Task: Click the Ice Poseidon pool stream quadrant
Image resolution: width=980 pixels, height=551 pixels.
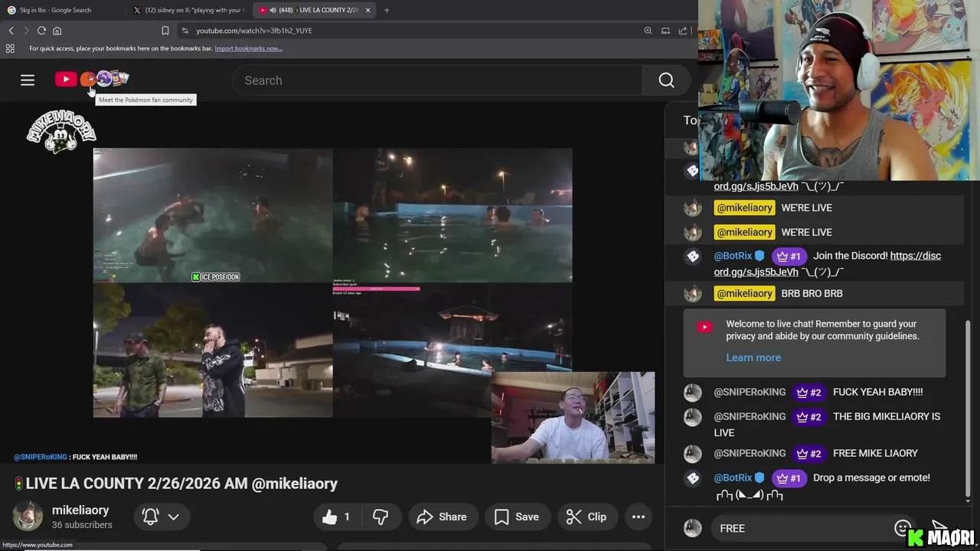Action: click(x=213, y=216)
